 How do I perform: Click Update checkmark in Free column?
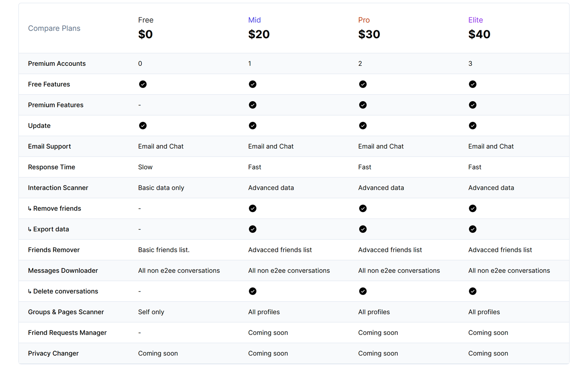(x=143, y=126)
